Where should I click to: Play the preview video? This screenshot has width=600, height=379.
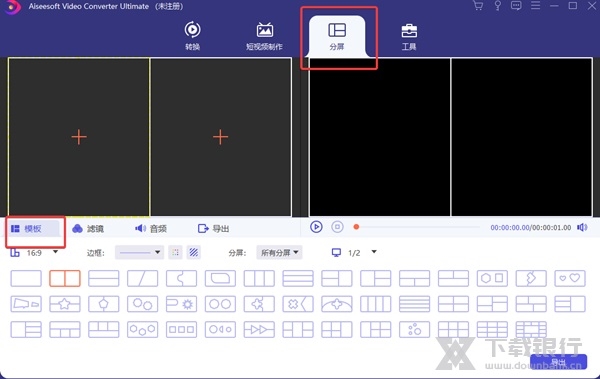[316, 227]
